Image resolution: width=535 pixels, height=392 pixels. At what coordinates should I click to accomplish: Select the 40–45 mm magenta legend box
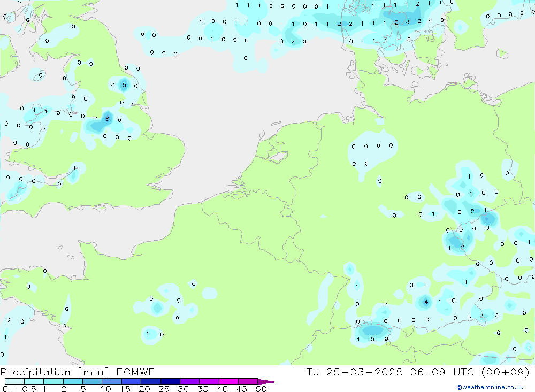click(x=228, y=381)
